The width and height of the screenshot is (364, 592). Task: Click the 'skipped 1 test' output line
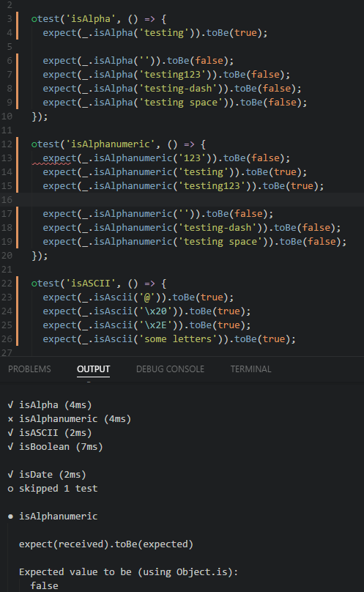click(x=53, y=489)
